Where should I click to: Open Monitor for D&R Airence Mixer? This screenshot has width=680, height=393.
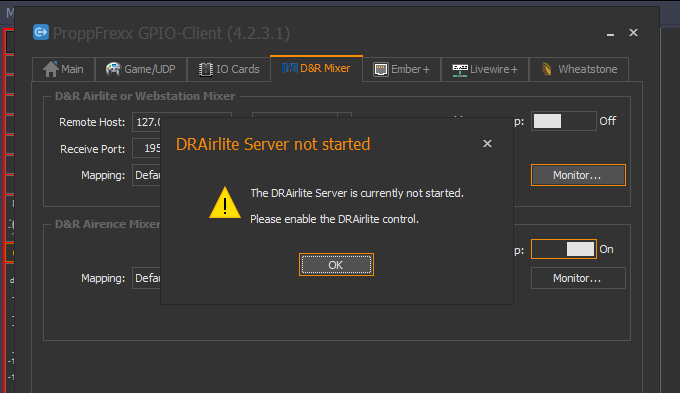pos(578,278)
